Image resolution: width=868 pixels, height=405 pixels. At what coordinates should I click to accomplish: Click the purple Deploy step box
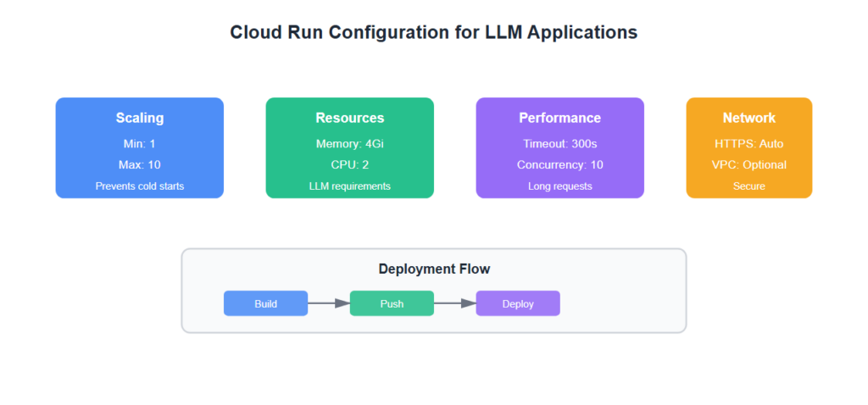click(x=518, y=303)
